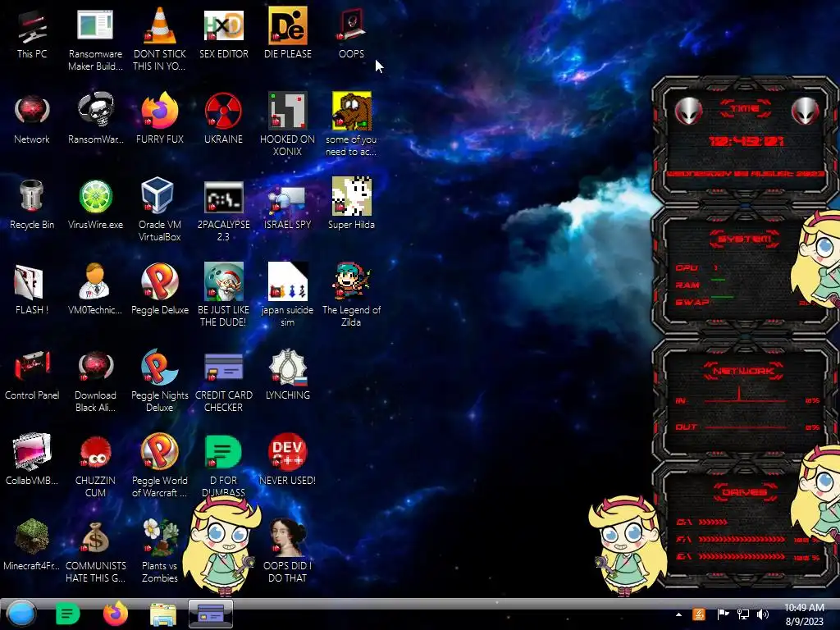Open the volume speaker tray icon

point(763,614)
